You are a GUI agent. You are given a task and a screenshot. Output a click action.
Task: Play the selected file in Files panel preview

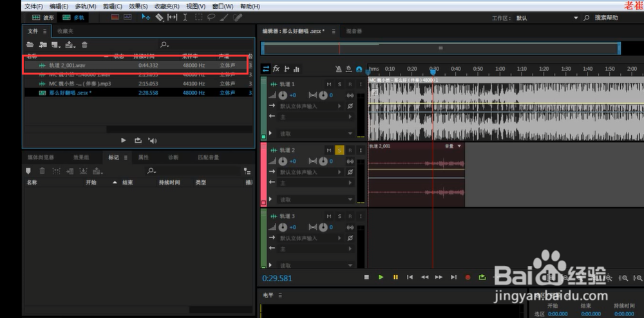click(x=124, y=140)
